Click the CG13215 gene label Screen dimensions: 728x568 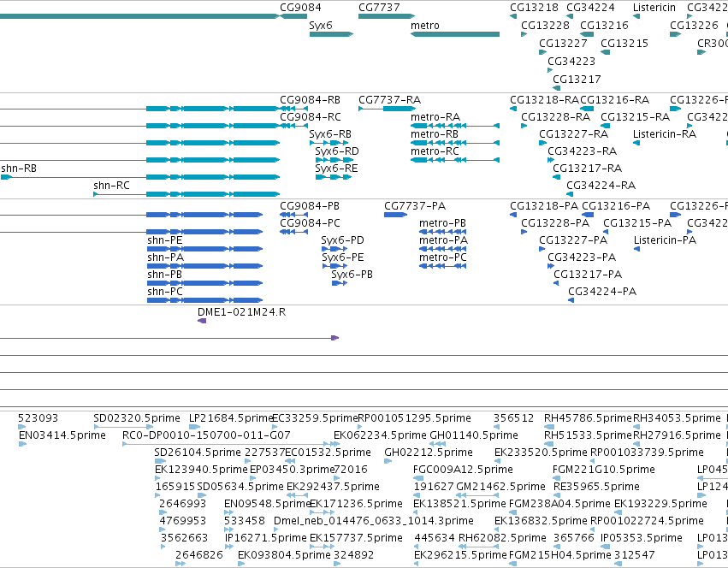(624, 43)
